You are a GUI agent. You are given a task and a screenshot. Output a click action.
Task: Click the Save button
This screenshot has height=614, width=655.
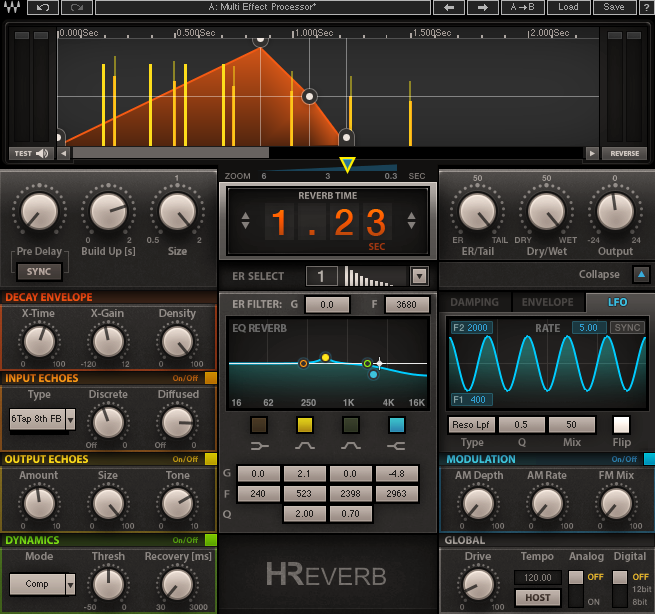(614, 8)
